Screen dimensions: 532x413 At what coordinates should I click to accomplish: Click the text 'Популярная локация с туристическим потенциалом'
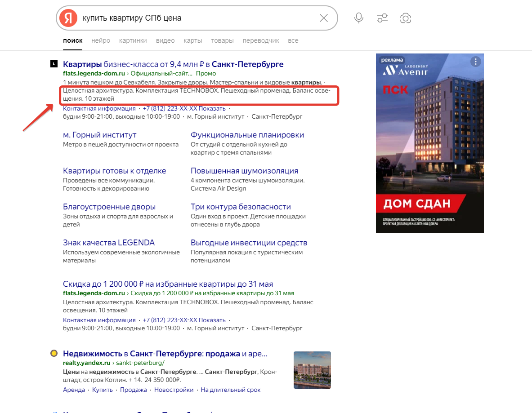(x=246, y=256)
